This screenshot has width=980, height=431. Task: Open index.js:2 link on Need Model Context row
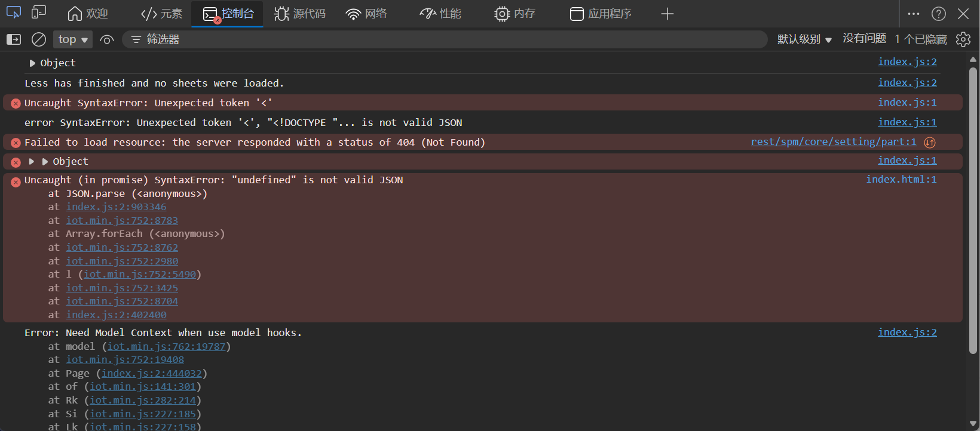[907, 333]
